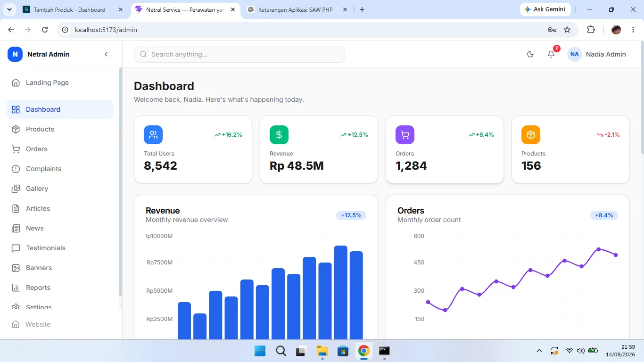This screenshot has width=644, height=362.
Task: Open the Nadia Admin profile menu
Action: click(x=597, y=54)
